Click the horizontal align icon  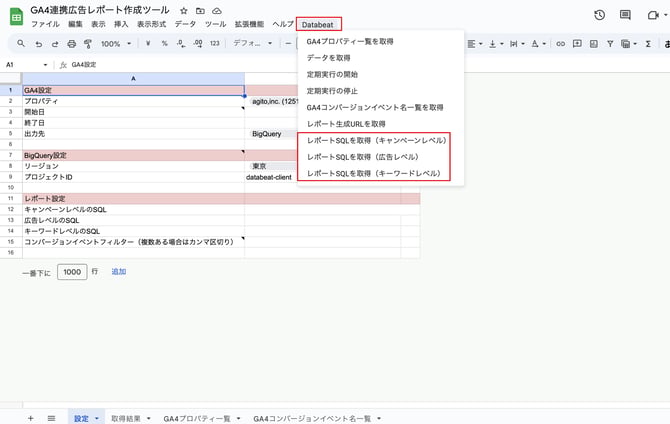[471, 44]
